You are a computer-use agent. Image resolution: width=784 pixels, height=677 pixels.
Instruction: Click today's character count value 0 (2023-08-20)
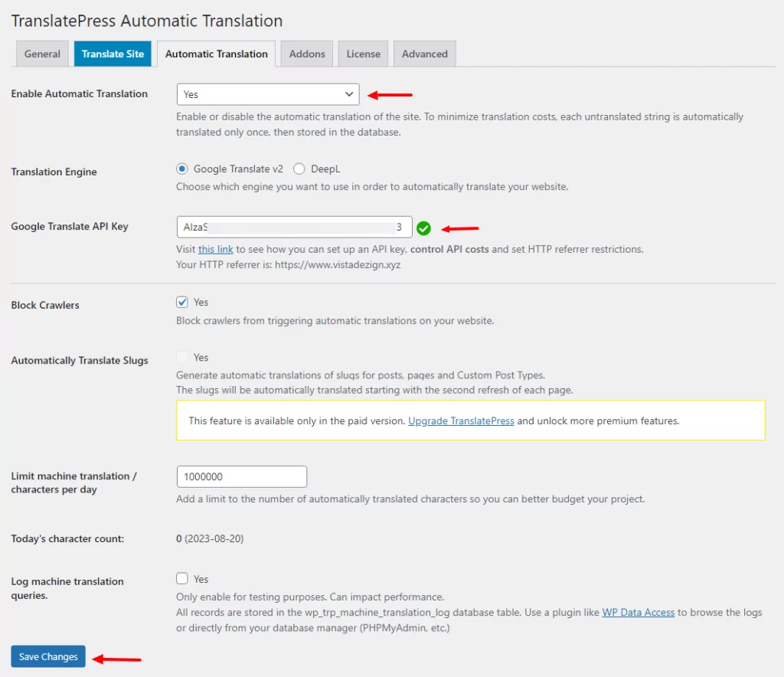click(210, 538)
